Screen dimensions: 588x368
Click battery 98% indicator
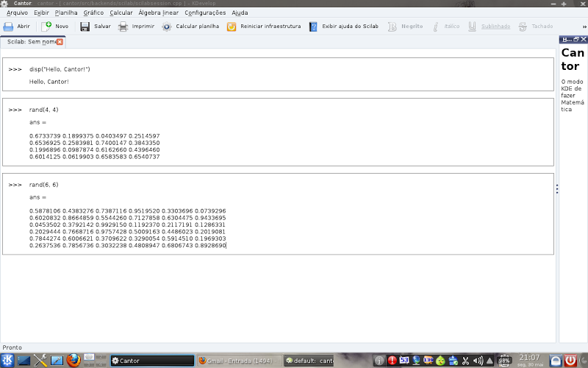click(504, 361)
